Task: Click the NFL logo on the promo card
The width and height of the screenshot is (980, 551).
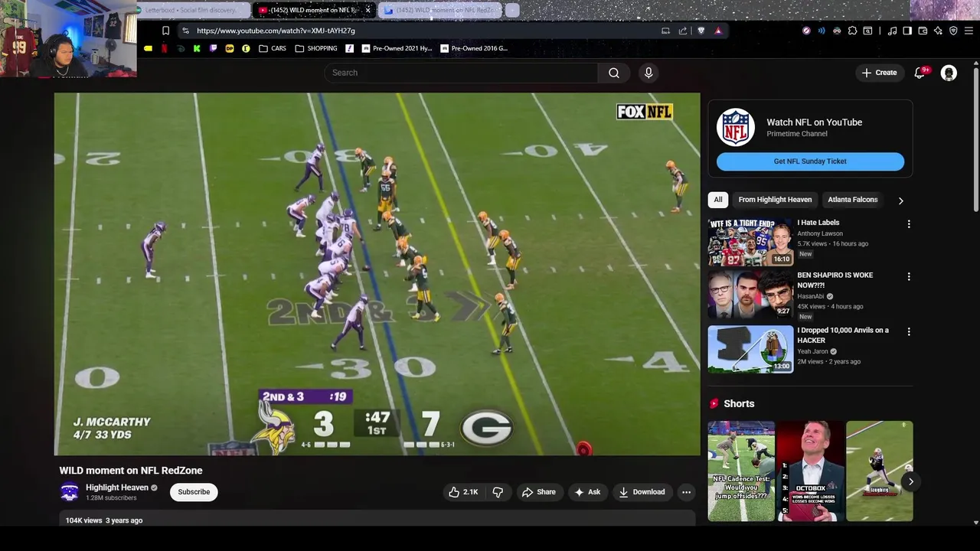Action: (x=735, y=127)
